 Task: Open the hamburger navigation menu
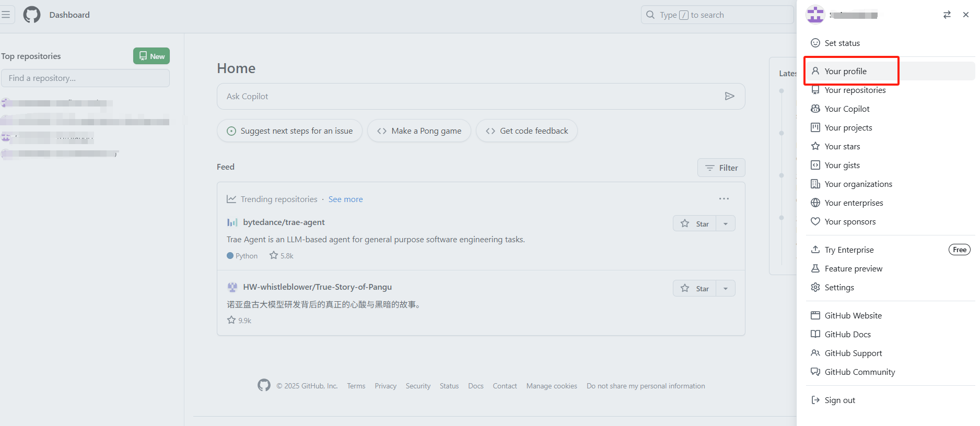click(6, 15)
